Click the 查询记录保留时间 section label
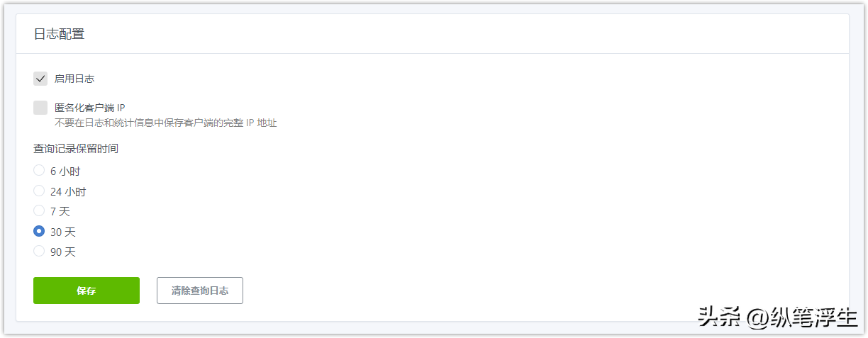The height and width of the screenshot is (338, 868). (76, 149)
